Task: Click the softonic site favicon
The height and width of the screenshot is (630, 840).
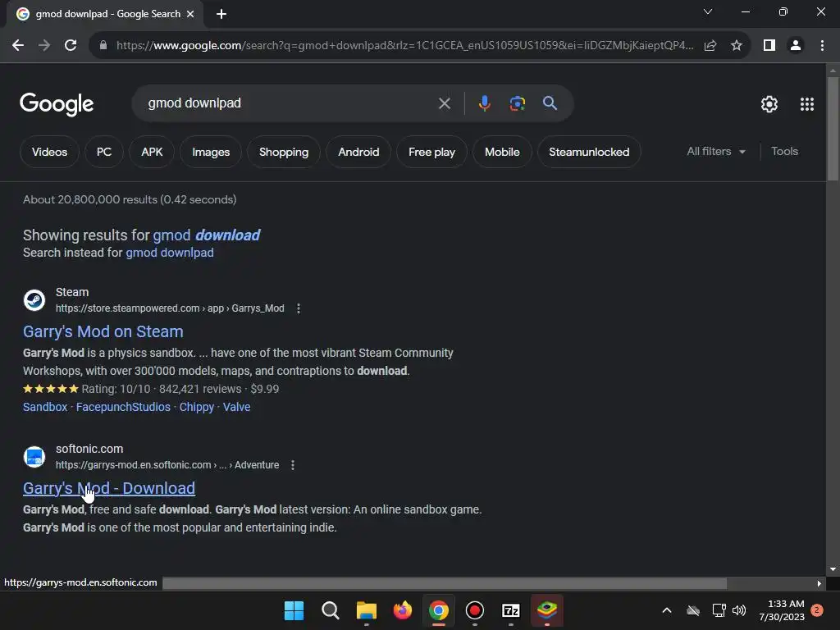Action: (x=34, y=457)
